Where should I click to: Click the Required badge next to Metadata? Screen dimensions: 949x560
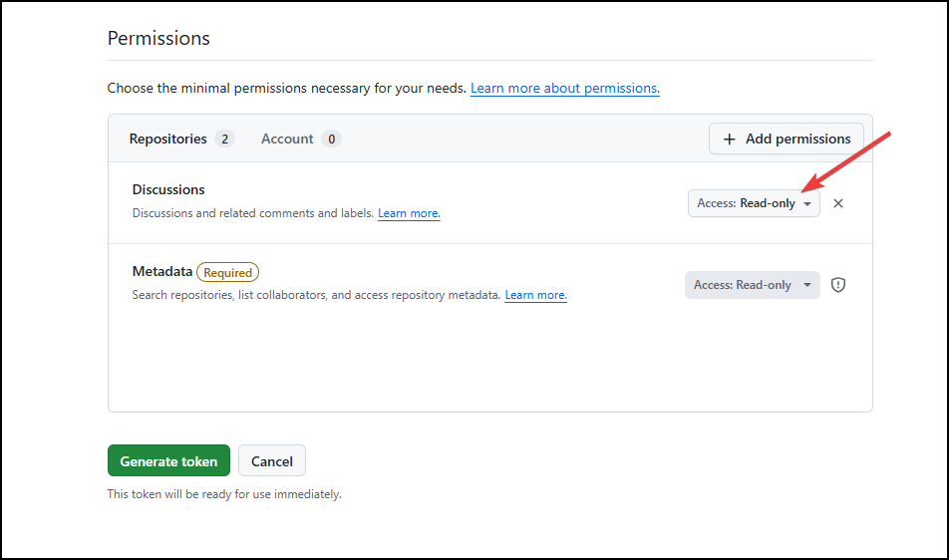click(x=227, y=272)
